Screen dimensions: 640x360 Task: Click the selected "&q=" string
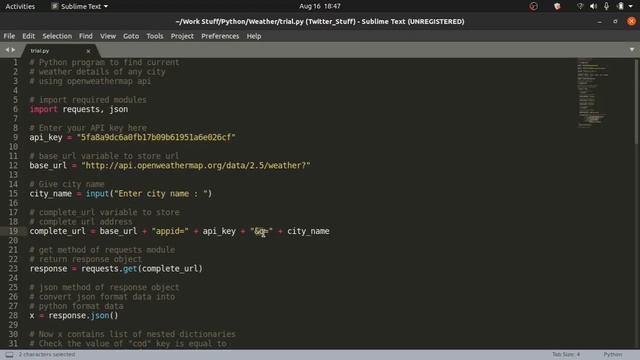[261, 231]
